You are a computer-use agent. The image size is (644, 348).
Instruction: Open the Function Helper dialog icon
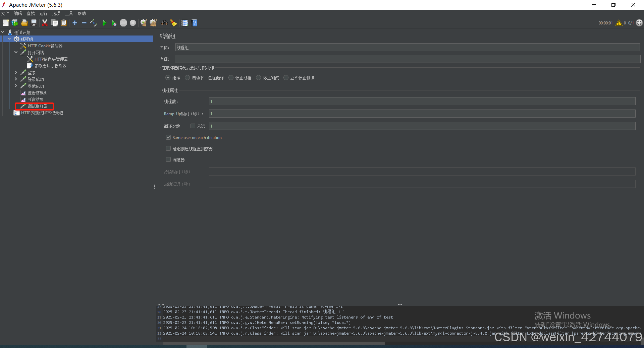point(184,23)
